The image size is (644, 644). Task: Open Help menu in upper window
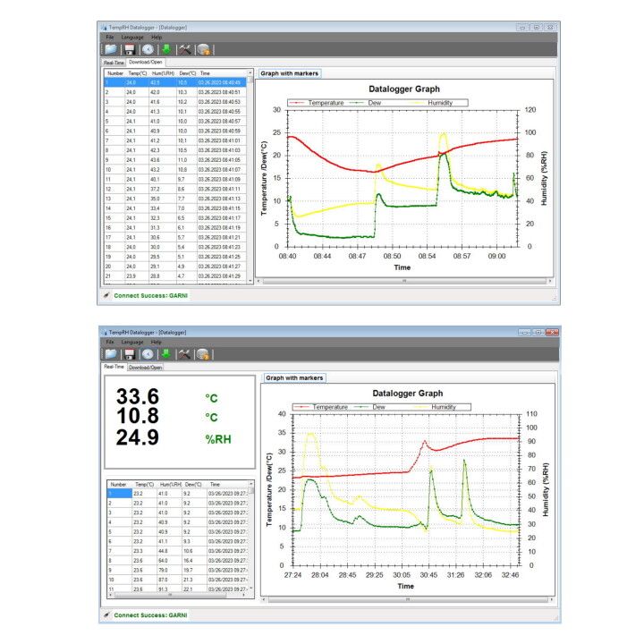[157, 37]
